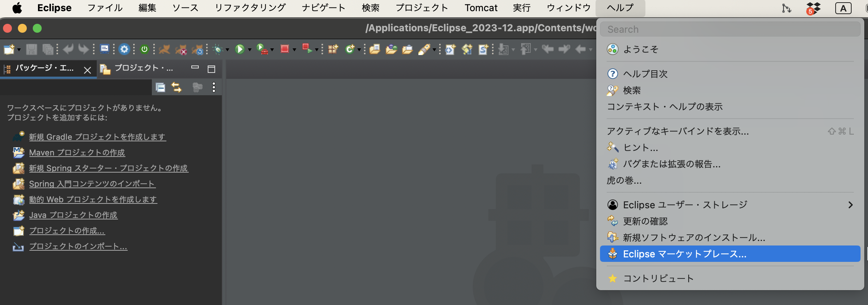
Task: Choose バグまたは拡張の報告... menu item
Action: (730, 164)
